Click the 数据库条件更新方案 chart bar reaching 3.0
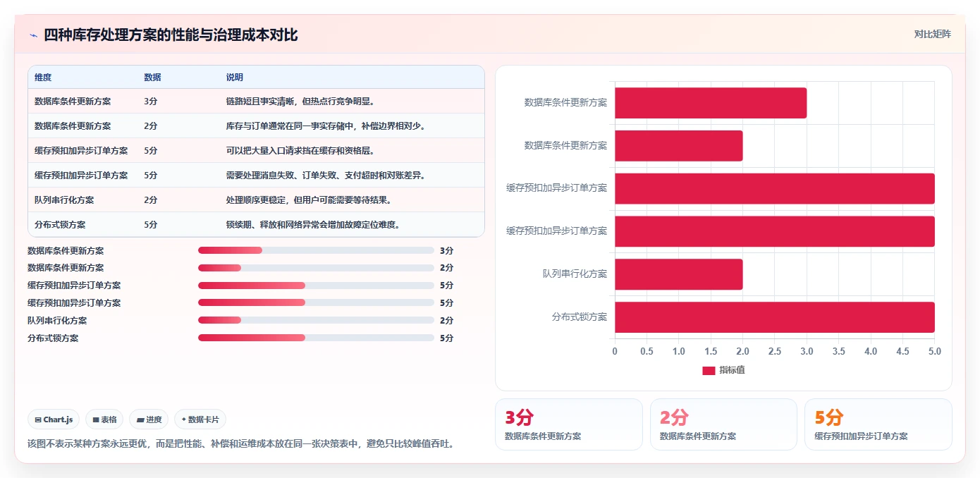The image size is (980, 478). [711, 103]
